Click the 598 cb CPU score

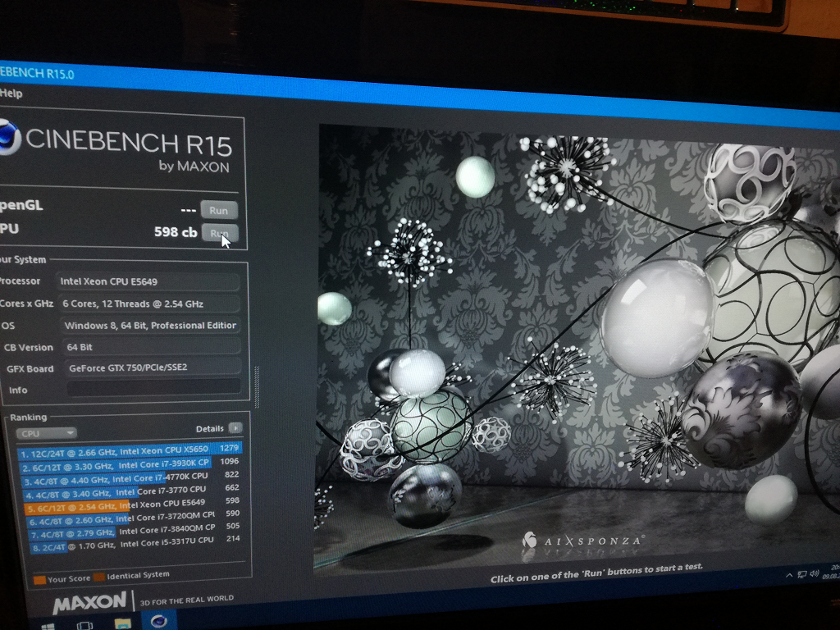(176, 232)
